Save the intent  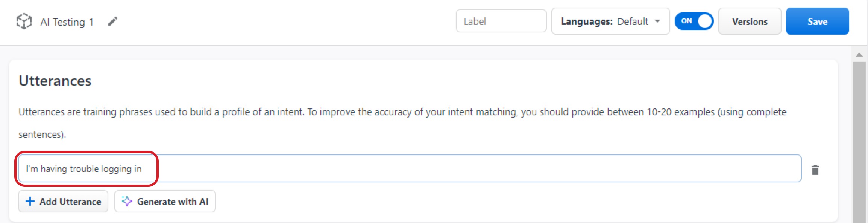[817, 21]
